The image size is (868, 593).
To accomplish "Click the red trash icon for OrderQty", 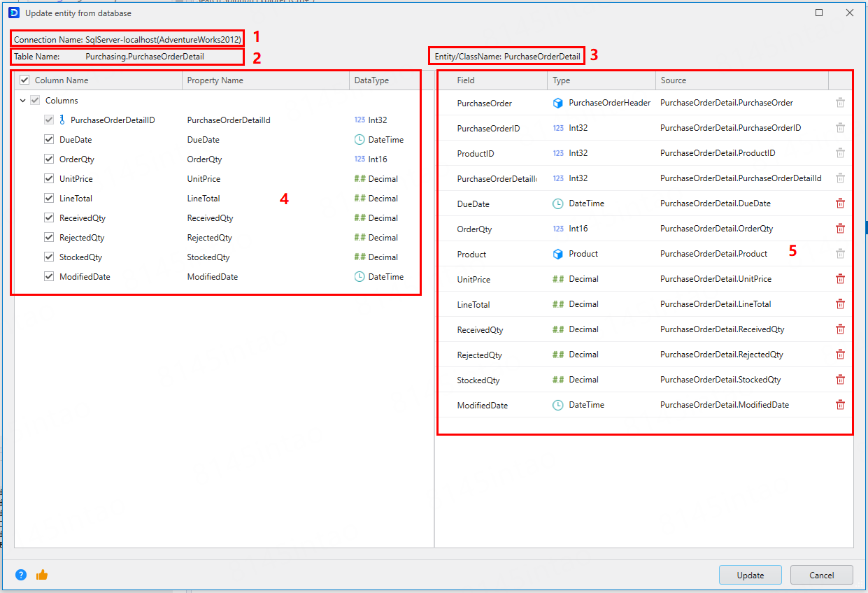I will 840,229.
